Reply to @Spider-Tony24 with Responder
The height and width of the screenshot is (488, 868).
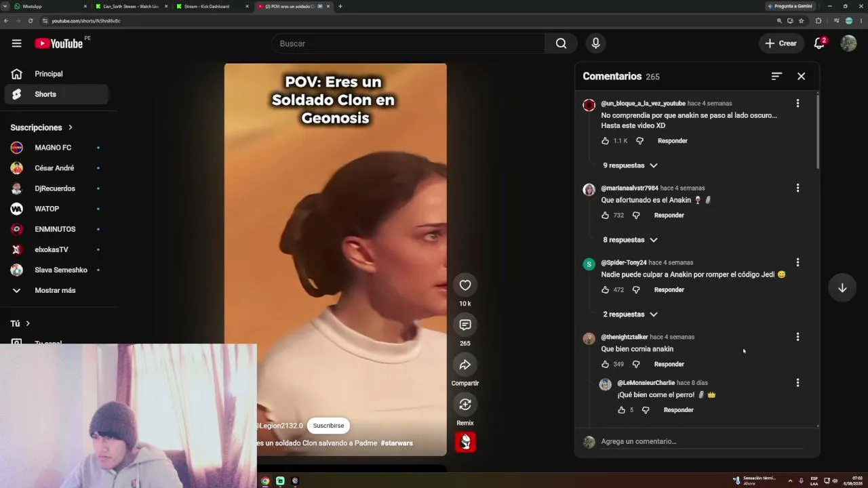point(669,290)
